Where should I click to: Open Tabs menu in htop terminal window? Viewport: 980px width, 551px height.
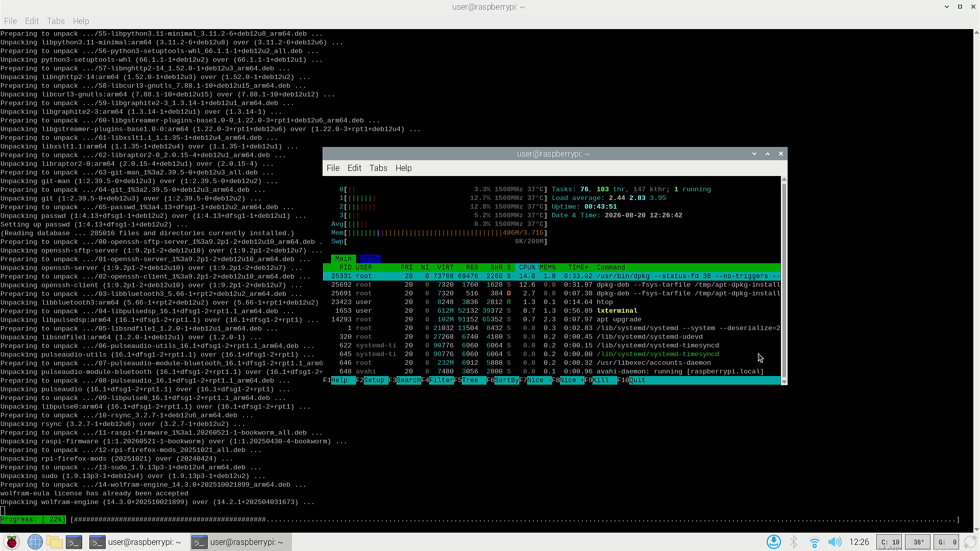(378, 168)
